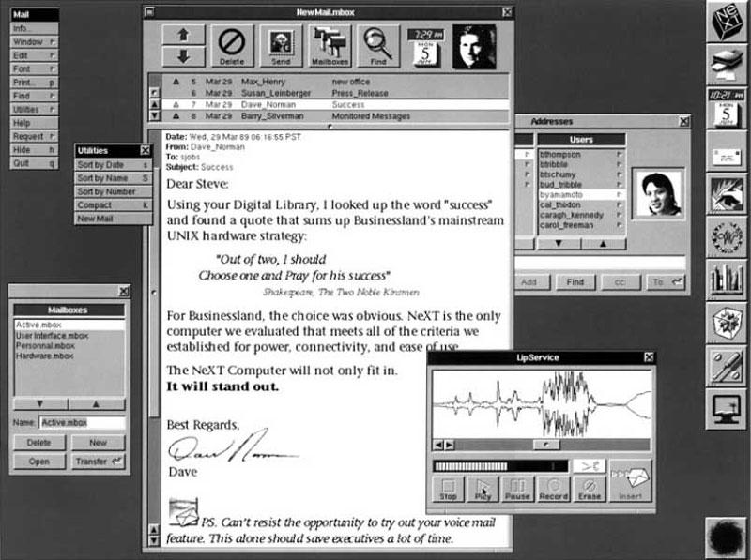Go to next message with down arrow

[183, 57]
